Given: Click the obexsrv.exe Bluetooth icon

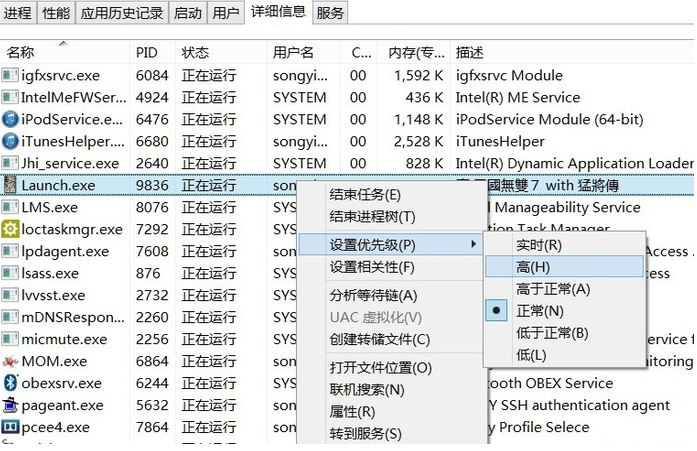Looking at the screenshot, I should (10, 383).
